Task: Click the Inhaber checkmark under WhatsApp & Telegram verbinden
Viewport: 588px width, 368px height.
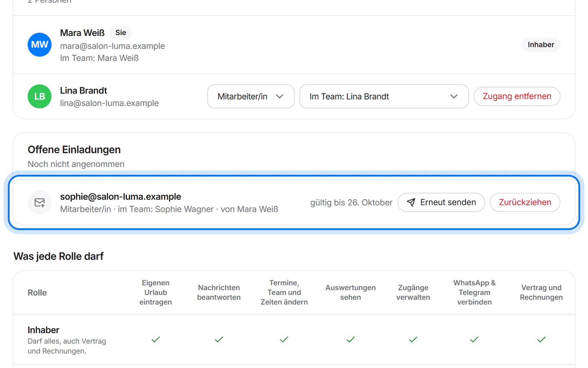Action: (474, 340)
